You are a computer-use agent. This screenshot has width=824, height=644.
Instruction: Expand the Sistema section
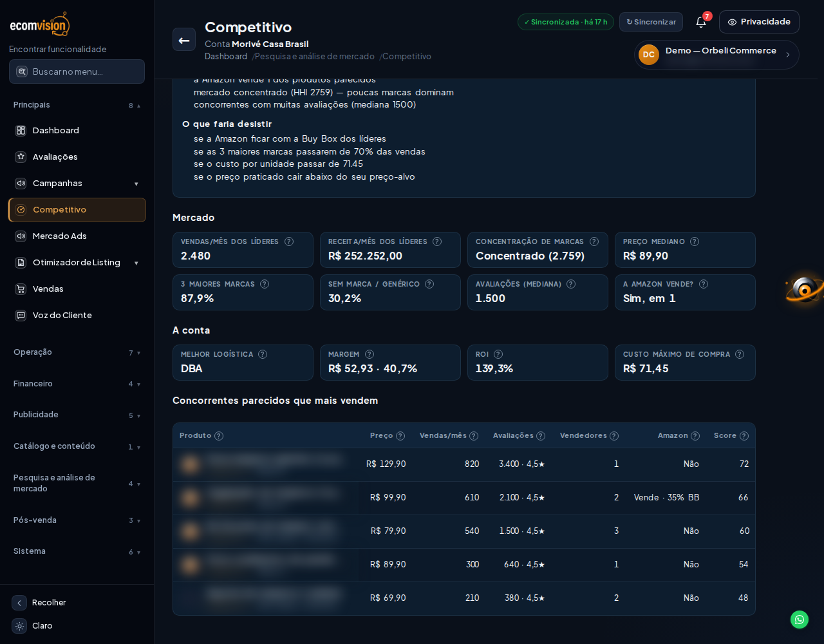[x=77, y=551]
